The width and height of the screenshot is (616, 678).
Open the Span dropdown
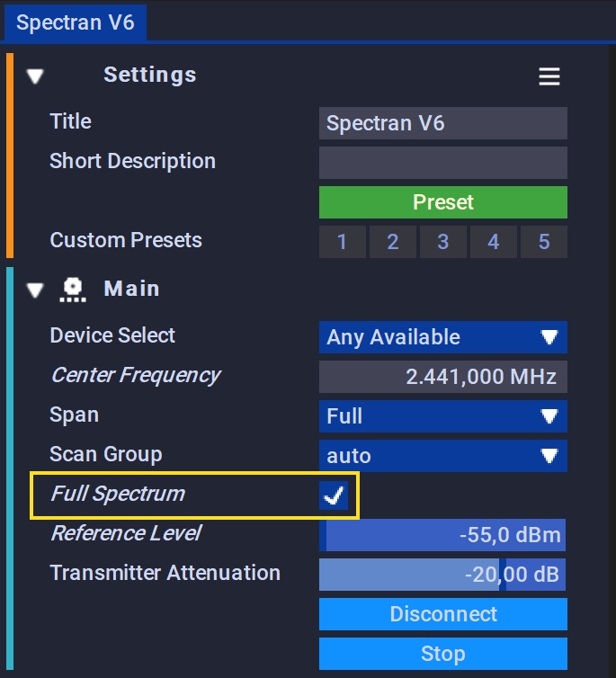442,416
